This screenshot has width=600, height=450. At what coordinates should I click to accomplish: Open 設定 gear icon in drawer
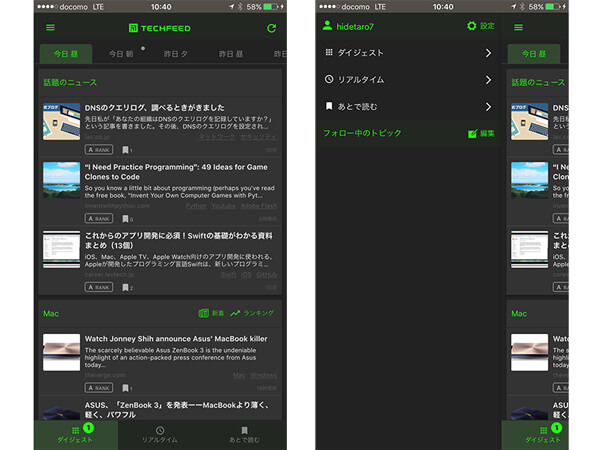pyautogui.click(x=472, y=26)
